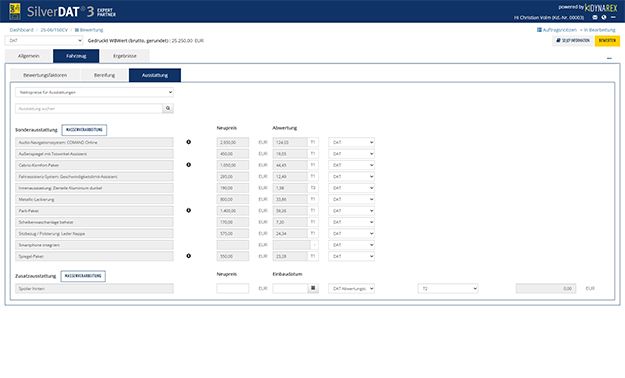Select the Fahrzeug tab
Image resolution: width=625 pixels, height=378 pixels.
(x=76, y=56)
